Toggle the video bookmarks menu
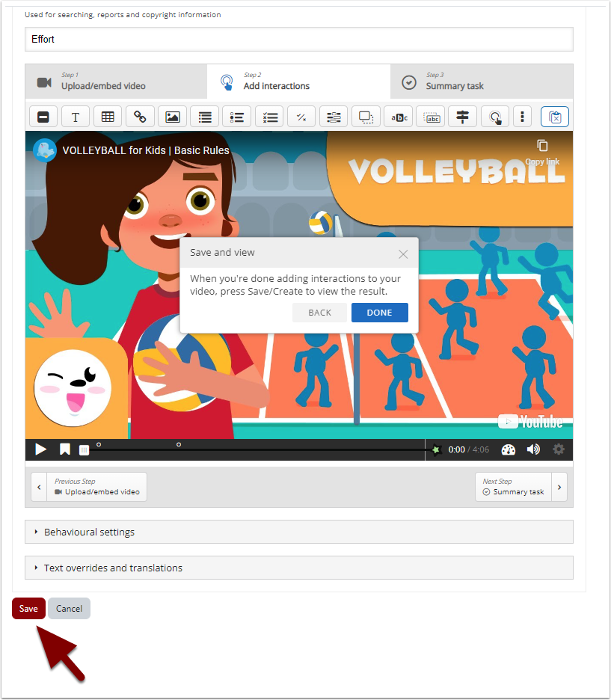The width and height of the screenshot is (611, 700). pyautogui.click(x=65, y=449)
